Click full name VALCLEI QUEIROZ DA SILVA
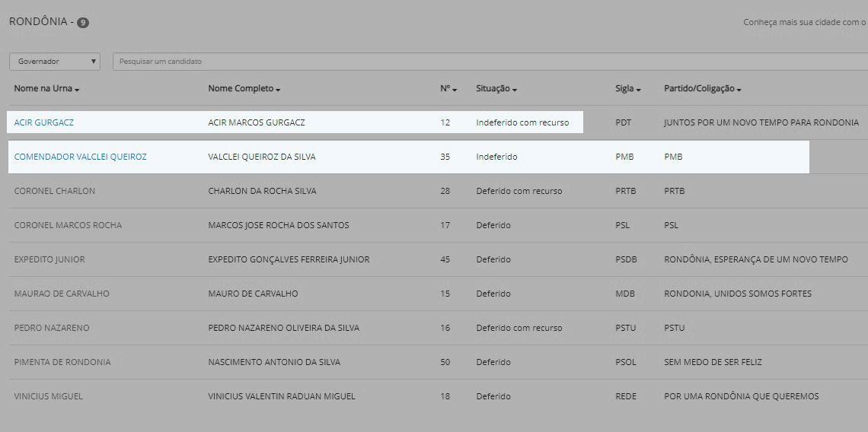This screenshot has width=868, height=432. (262, 157)
